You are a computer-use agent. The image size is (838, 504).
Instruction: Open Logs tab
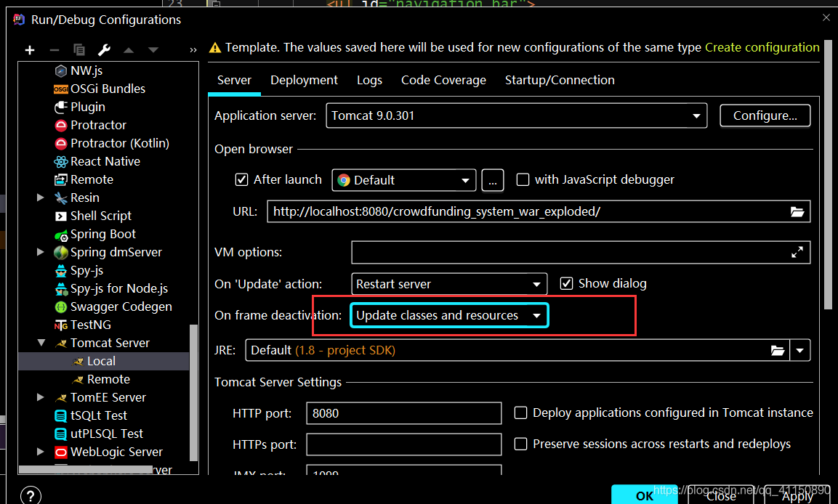point(369,80)
